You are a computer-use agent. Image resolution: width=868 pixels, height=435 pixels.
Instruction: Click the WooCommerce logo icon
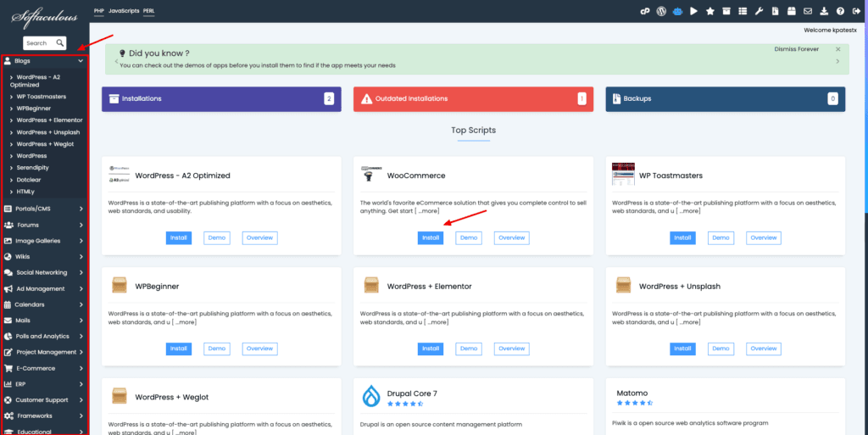(371, 174)
